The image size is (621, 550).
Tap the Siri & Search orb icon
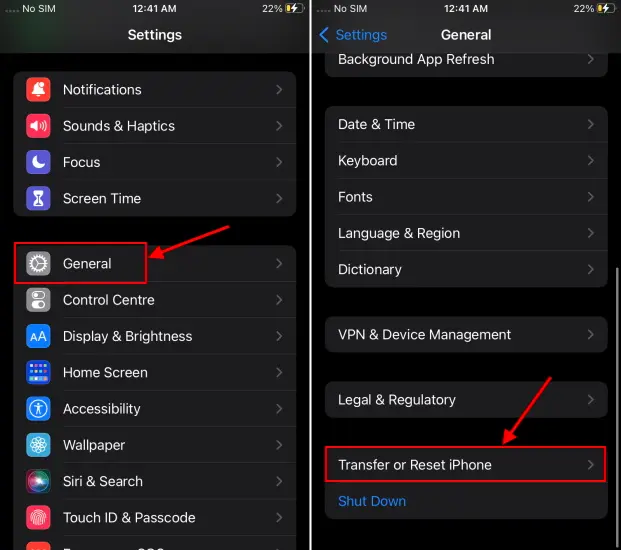tap(38, 481)
